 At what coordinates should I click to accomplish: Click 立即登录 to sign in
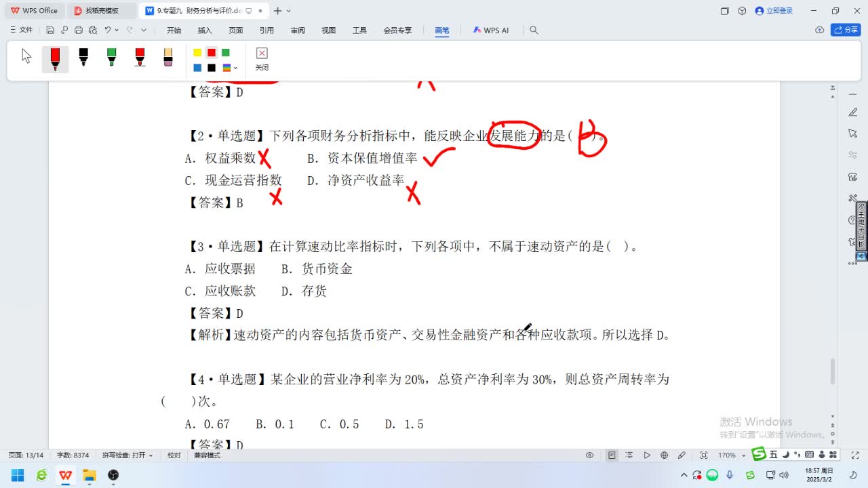(x=774, y=11)
